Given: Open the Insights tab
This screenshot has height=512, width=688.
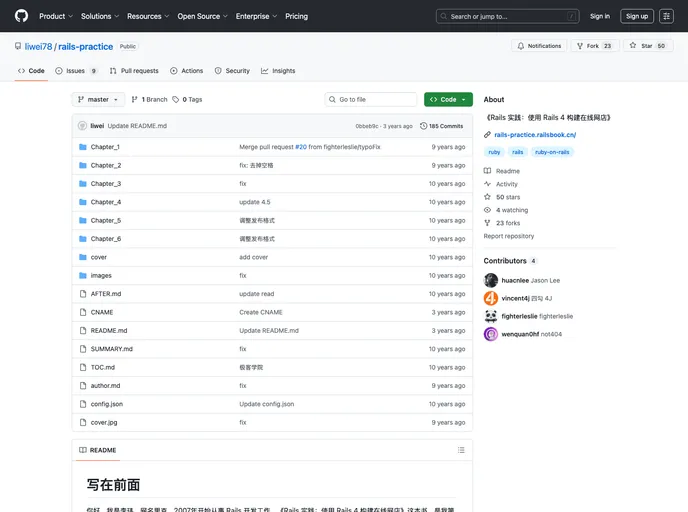Looking at the screenshot, I should click(278, 71).
